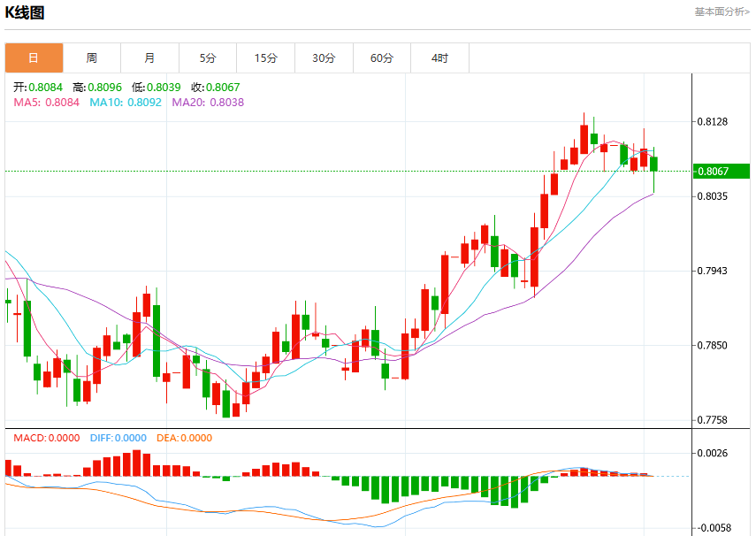Switch to the 月 monthly tab

150,57
